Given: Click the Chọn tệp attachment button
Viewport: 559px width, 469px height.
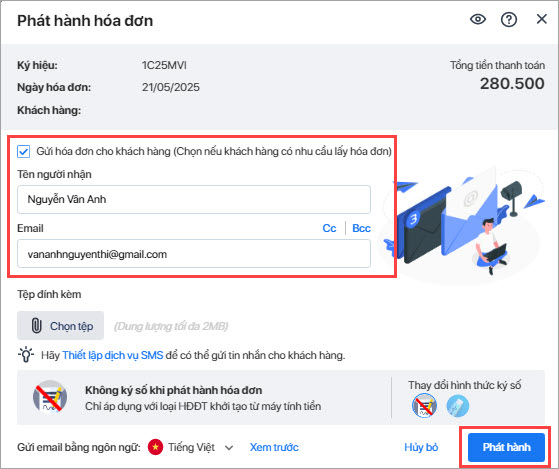Looking at the screenshot, I should pyautogui.click(x=60, y=326).
